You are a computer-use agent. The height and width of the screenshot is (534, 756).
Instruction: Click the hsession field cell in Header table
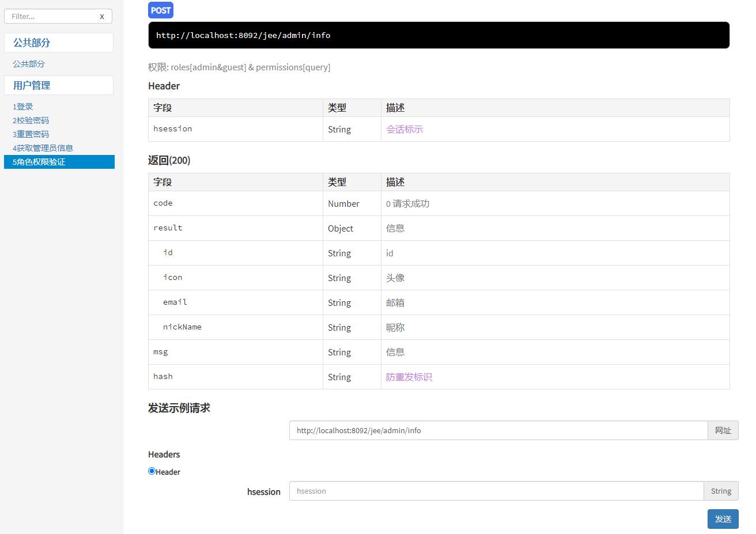pyautogui.click(x=236, y=129)
